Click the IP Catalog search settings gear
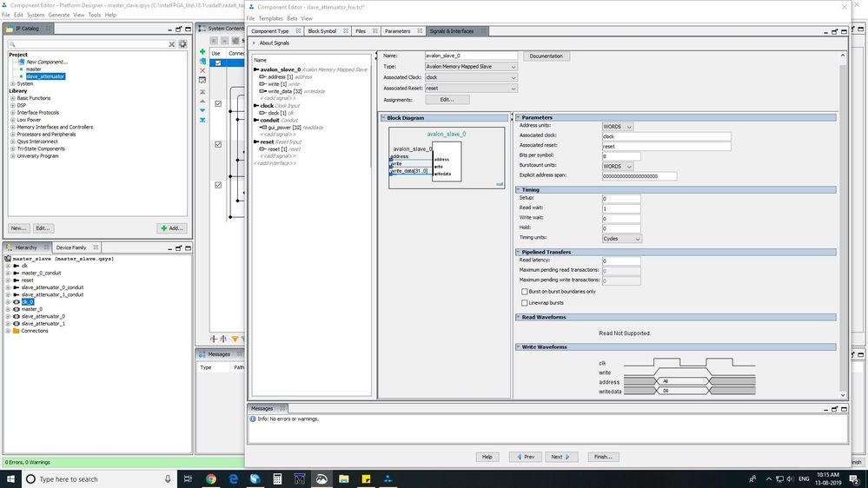 click(183, 44)
